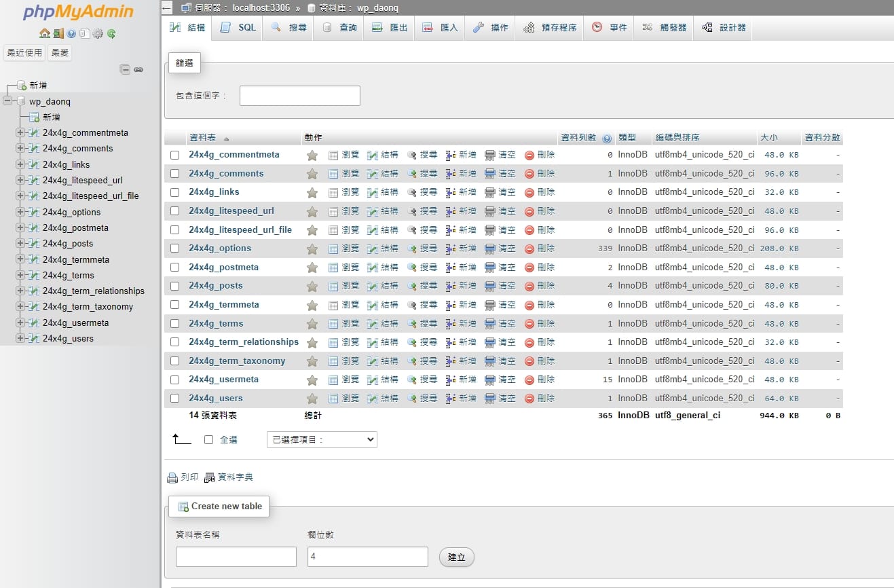This screenshot has height=588, width=894.
Task: Open the 匯出 export tab
Action: [x=388, y=27]
